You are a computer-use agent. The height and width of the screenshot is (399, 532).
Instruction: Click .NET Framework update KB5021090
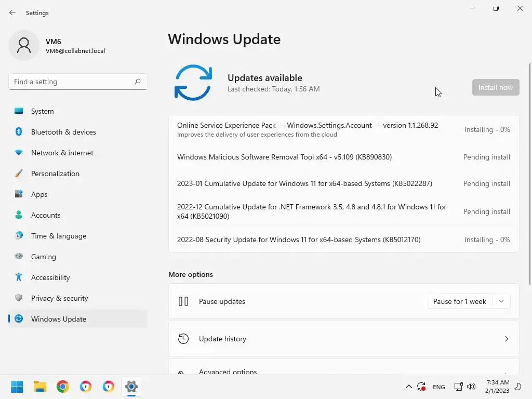point(344,211)
